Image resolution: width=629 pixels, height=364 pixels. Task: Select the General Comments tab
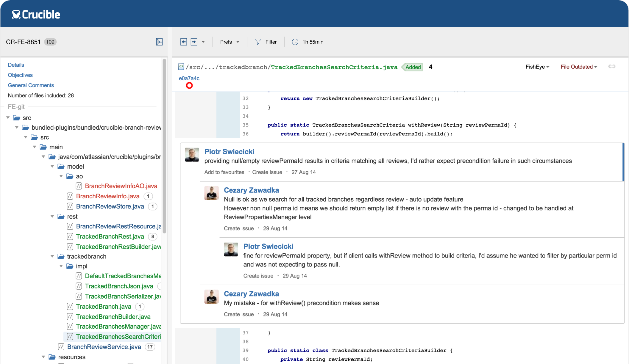pyautogui.click(x=31, y=84)
